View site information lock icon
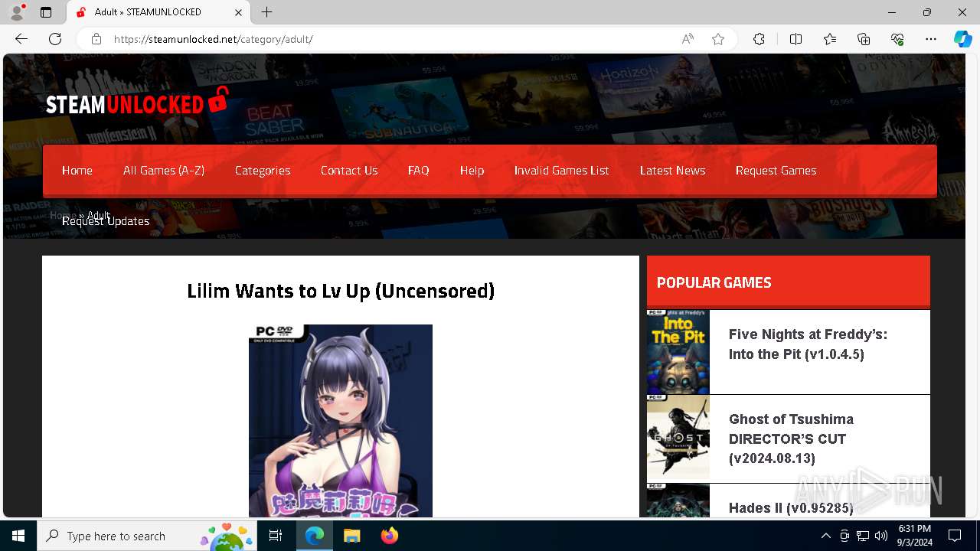The height and width of the screenshot is (551, 980). [96, 39]
